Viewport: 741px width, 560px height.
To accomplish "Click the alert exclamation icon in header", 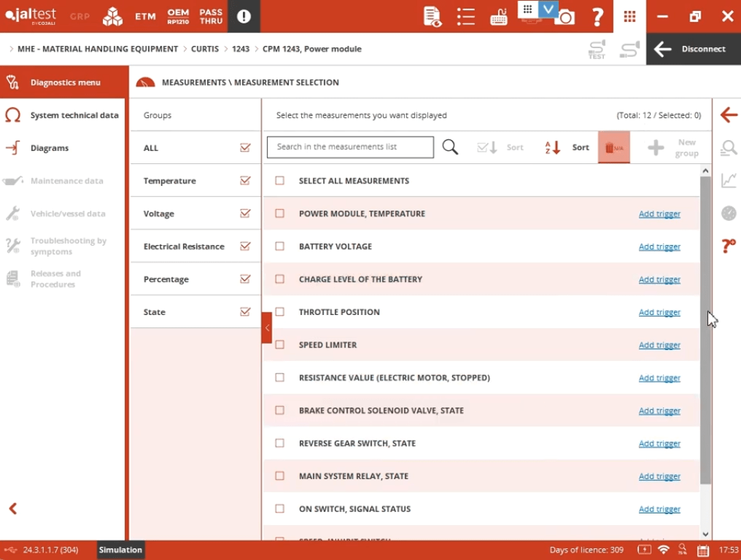I will (244, 17).
